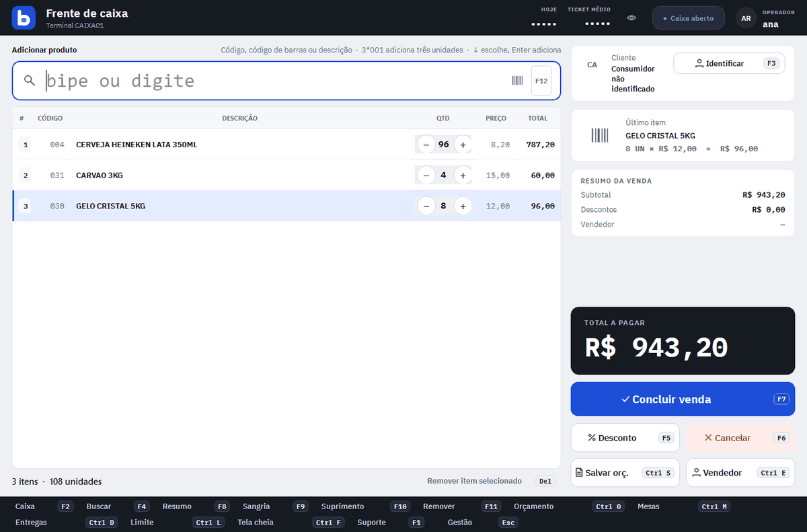Toggle values visibility with the eye icon

[631, 18]
